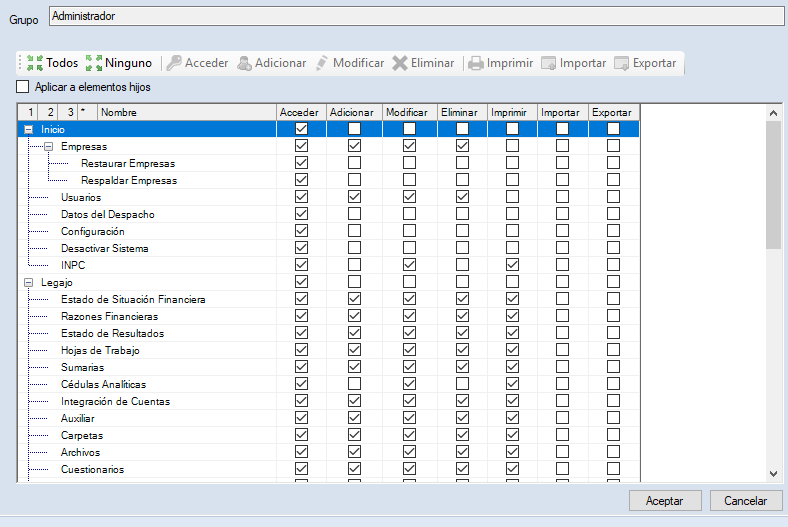The height and width of the screenshot is (527, 788).
Task: Click the Exportar toolbar icon
Action: [x=621, y=63]
